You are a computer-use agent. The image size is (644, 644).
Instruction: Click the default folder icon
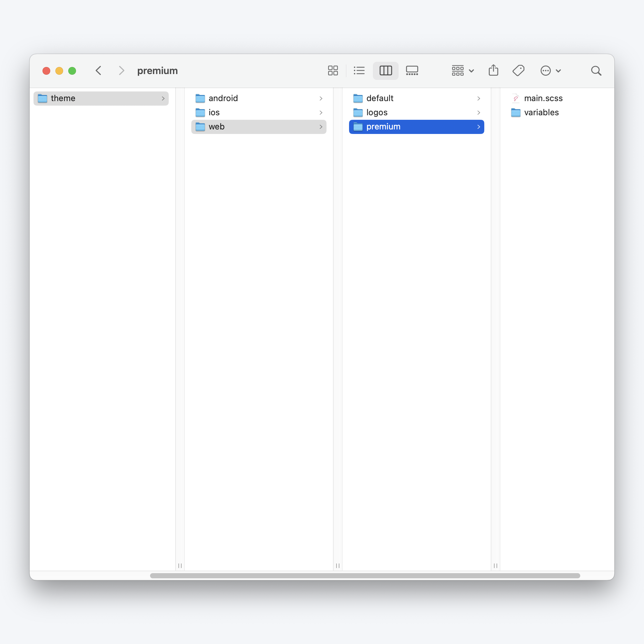(x=358, y=98)
